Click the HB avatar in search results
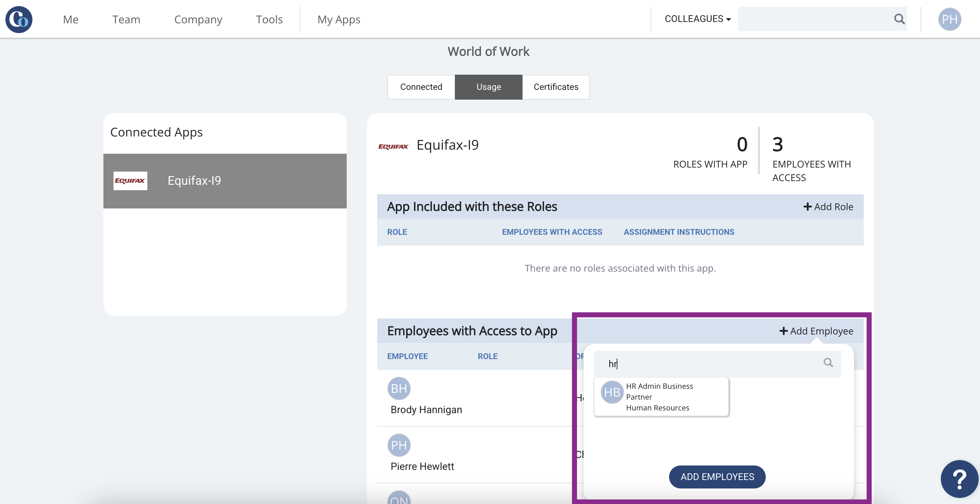 [x=612, y=392]
